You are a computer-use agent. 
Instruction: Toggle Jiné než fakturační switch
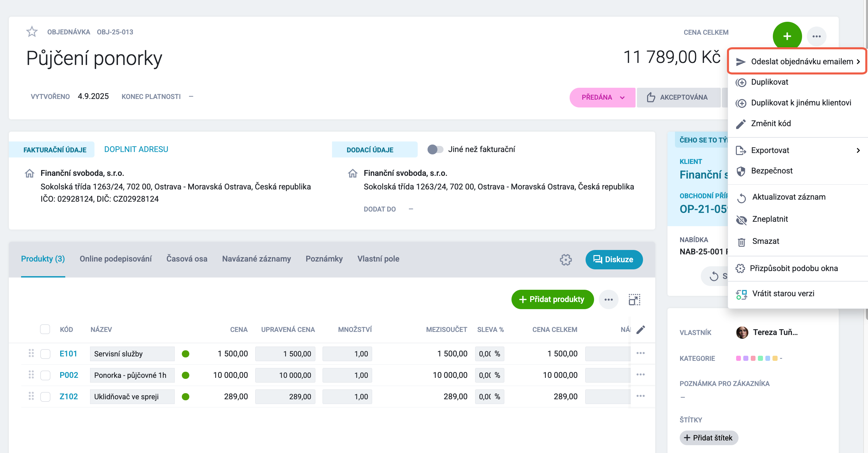click(x=435, y=149)
